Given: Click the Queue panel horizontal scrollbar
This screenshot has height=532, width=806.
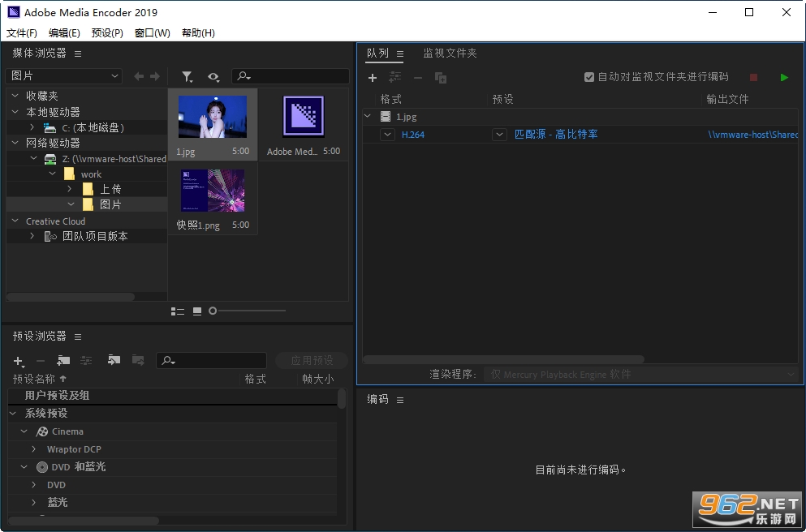Looking at the screenshot, I should (x=503, y=359).
